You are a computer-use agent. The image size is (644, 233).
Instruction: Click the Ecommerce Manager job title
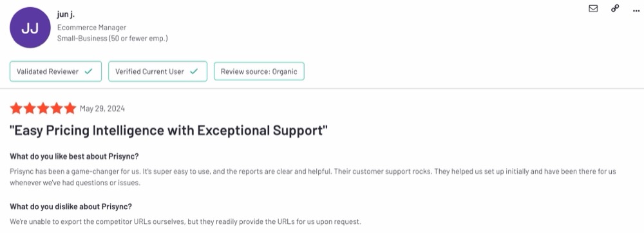click(91, 28)
